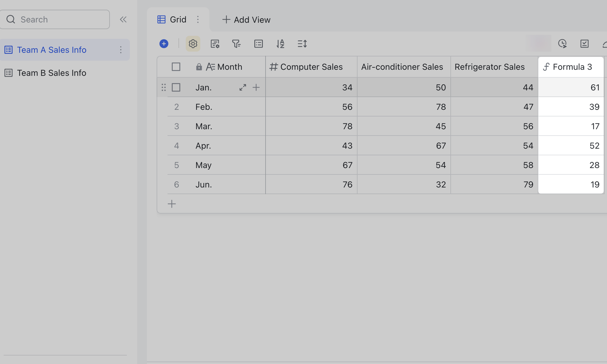Click the lock icon on Month column
The width and height of the screenshot is (607, 364).
point(199,67)
